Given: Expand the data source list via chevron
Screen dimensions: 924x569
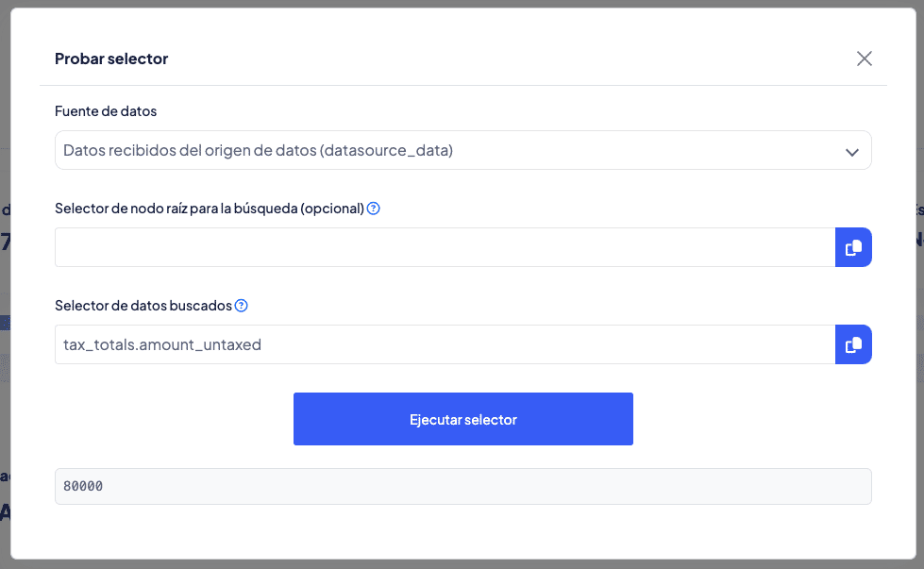Looking at the screenshot, I should pos(852,150).
